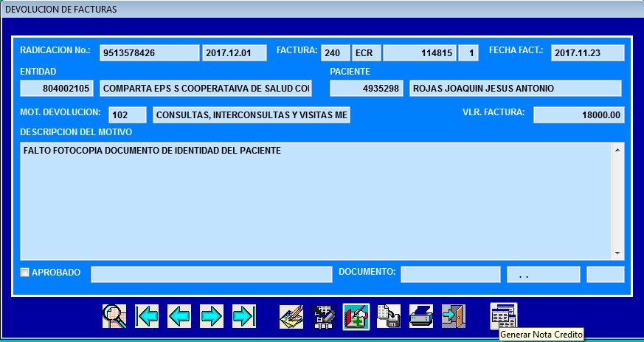The width and height of the screenshot is (644, 342).
Task: Click the DESCRIPCION DEL MOTIVO label
Action: [x=77, y=132]
